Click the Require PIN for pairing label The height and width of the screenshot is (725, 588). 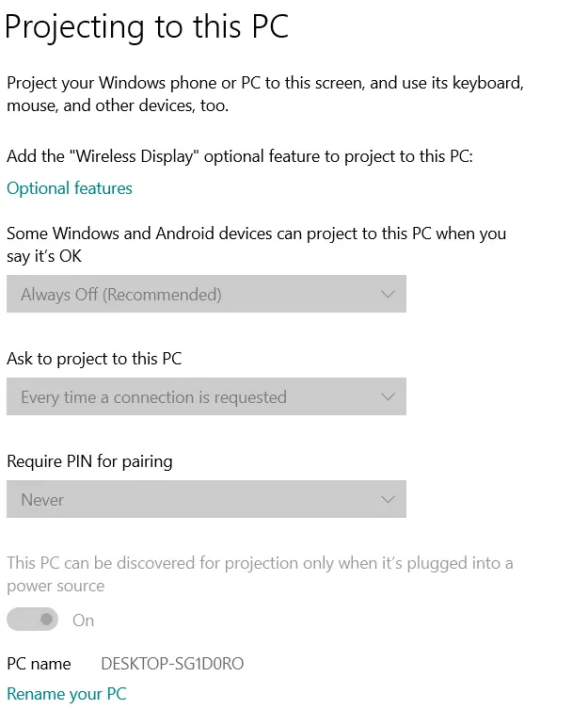[89, 461]
